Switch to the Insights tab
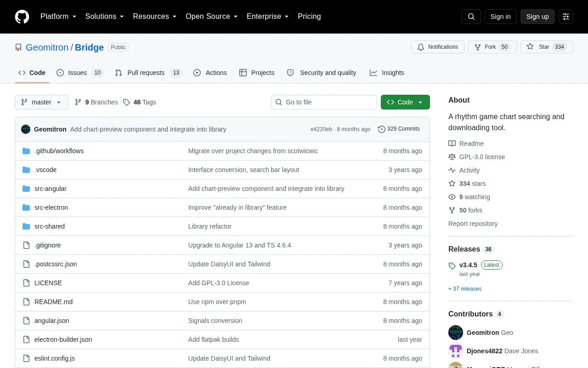 [387, 73]
